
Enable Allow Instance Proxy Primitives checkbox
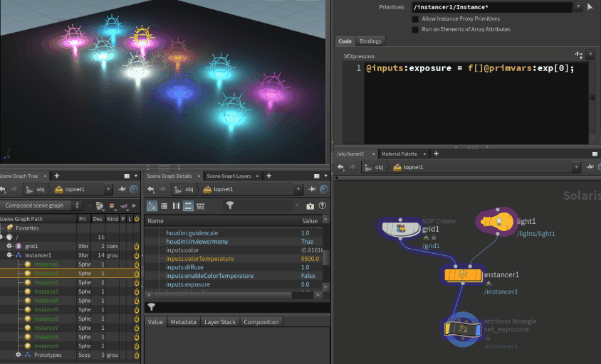pos(415,19)
